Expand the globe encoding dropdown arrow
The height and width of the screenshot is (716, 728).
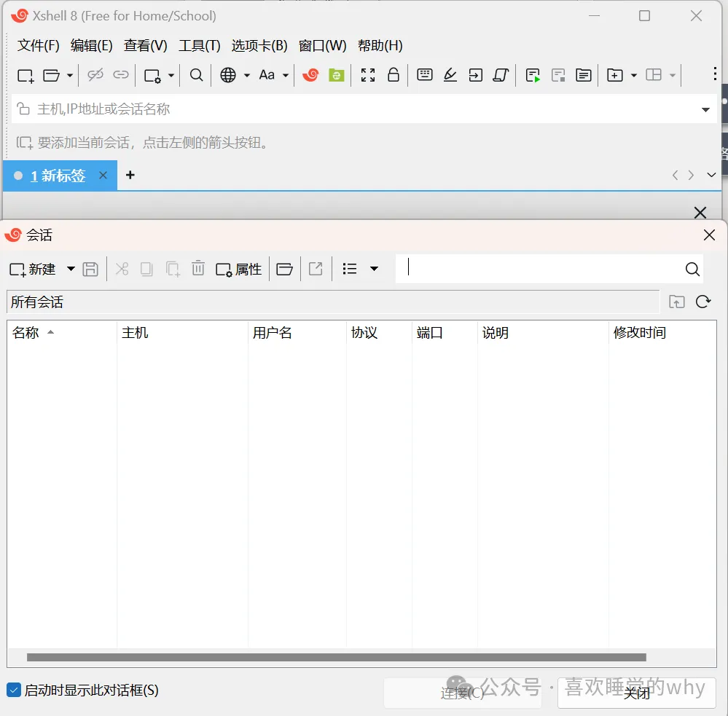pyautogui.click(x=247, y=75)
